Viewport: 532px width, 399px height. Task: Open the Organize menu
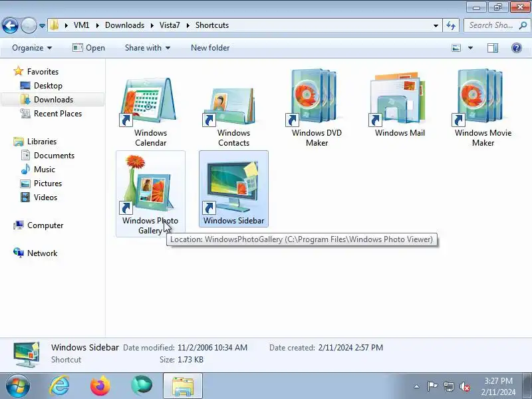(32, 48)
